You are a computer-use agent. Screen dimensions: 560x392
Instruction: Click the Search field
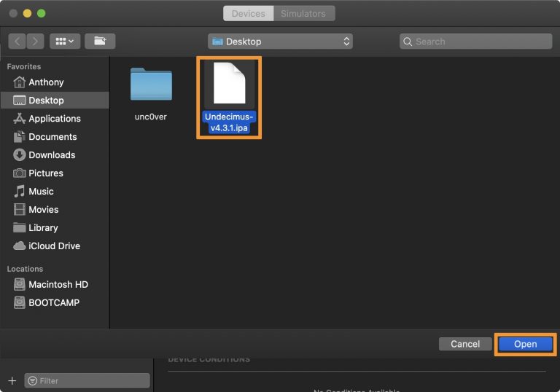coord(475,42)
